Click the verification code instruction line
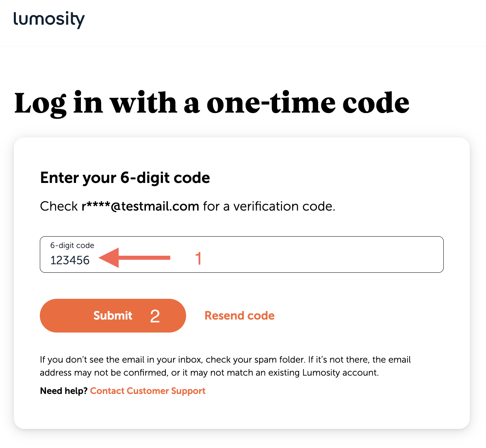Viewport: 486px width, 448px height. 187,206
